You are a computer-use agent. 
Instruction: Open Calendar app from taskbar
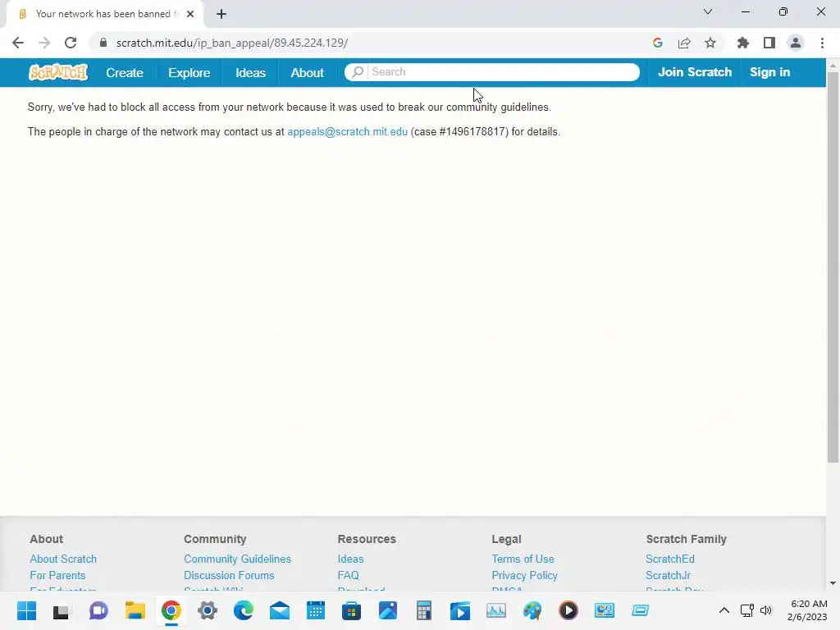click(x=316, y=610)
